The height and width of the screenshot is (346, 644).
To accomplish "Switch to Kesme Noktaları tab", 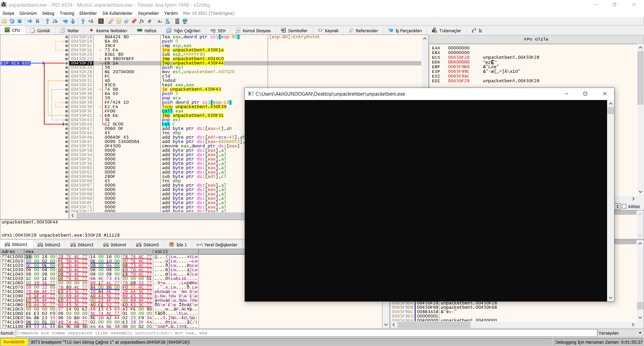I will 108,31.
